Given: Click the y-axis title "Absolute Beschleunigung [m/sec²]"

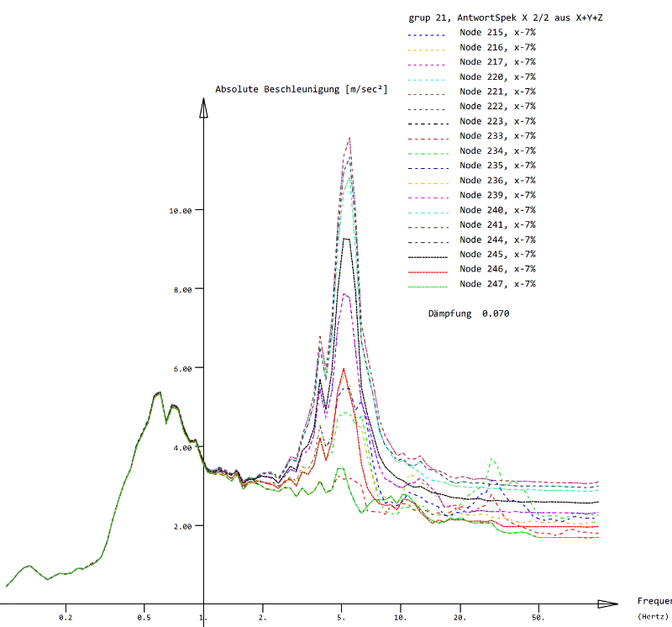Looking at the screenshot, I should click(302, 89).
